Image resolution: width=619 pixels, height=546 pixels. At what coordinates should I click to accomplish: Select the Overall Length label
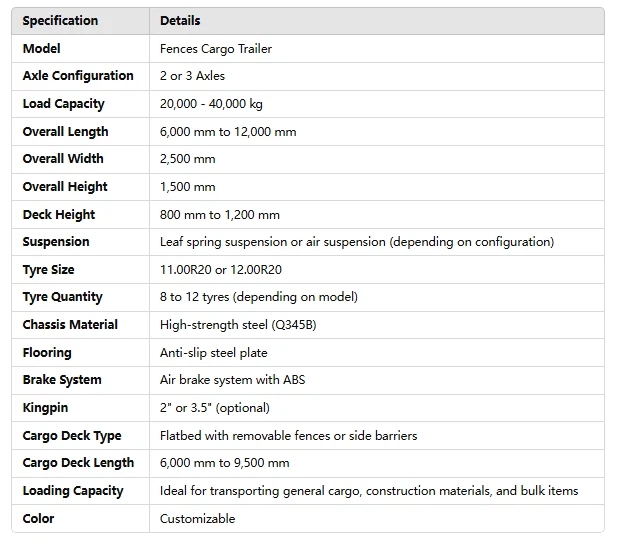(x=65, y=132)
